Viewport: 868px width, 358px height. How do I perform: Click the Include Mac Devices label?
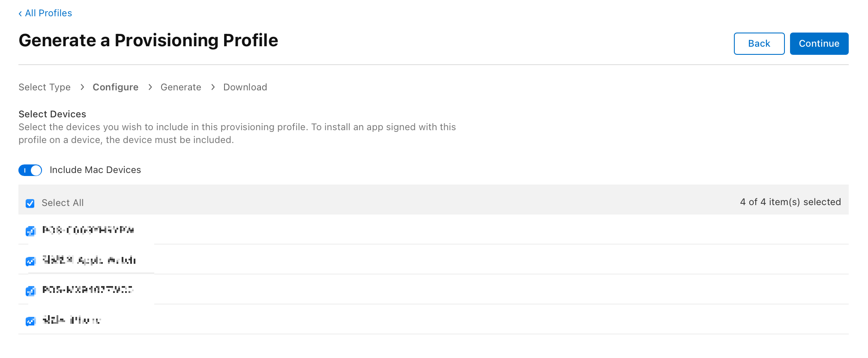click(x=95, y=170)
